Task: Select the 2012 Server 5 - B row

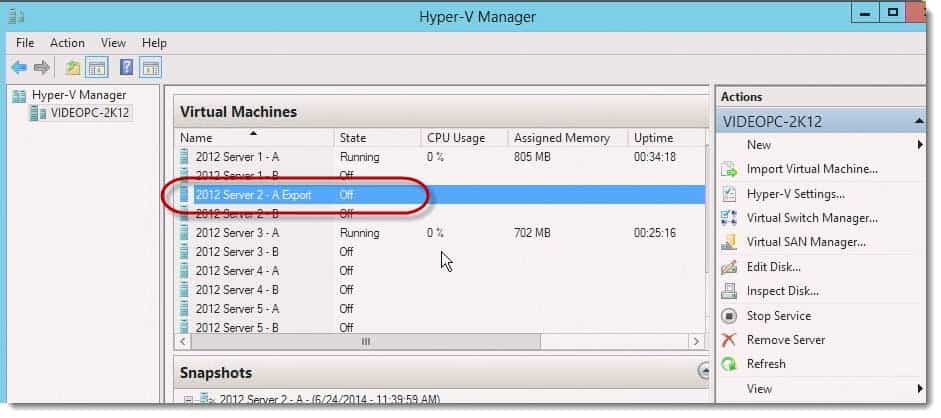Action: (440, 327)
